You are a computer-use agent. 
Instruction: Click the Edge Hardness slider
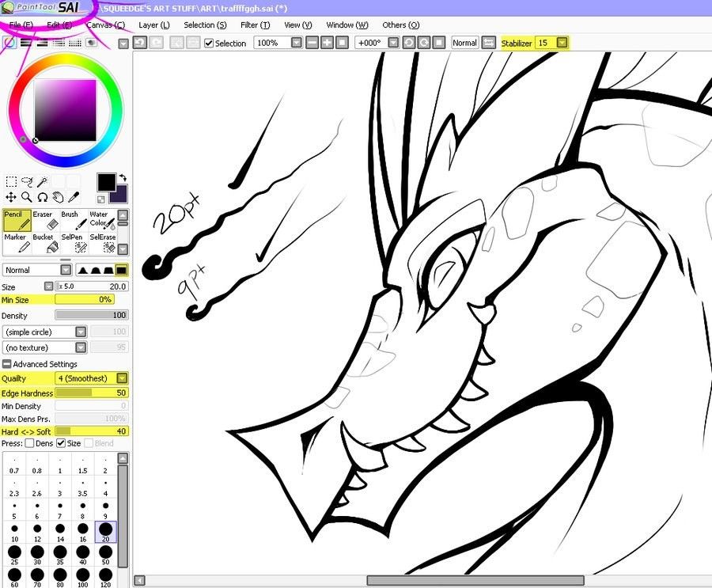[x=91, y=393]
